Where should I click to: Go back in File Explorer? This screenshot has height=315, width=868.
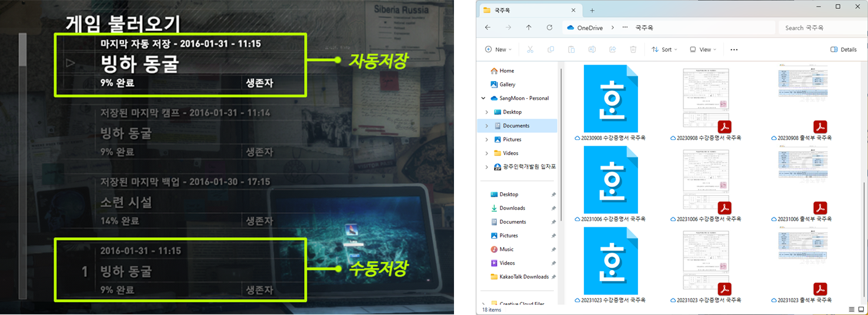pyautogui.click(x=488, y=28)
